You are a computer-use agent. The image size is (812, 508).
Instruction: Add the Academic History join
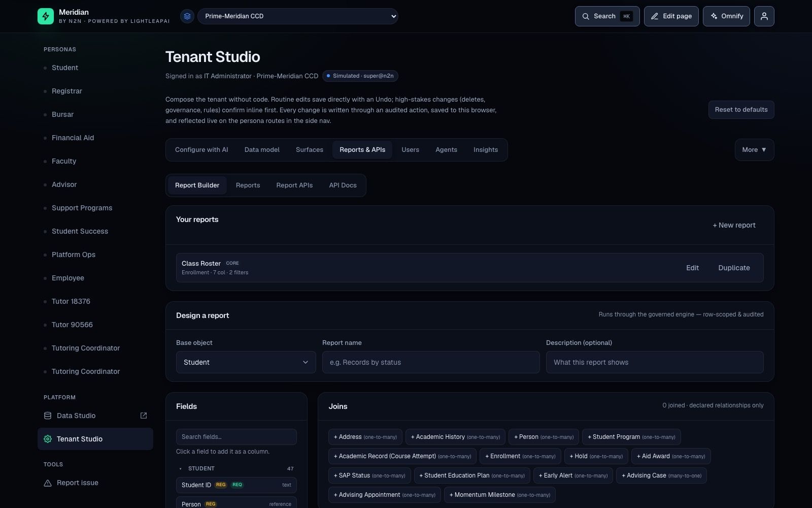[x=455, y=437]
